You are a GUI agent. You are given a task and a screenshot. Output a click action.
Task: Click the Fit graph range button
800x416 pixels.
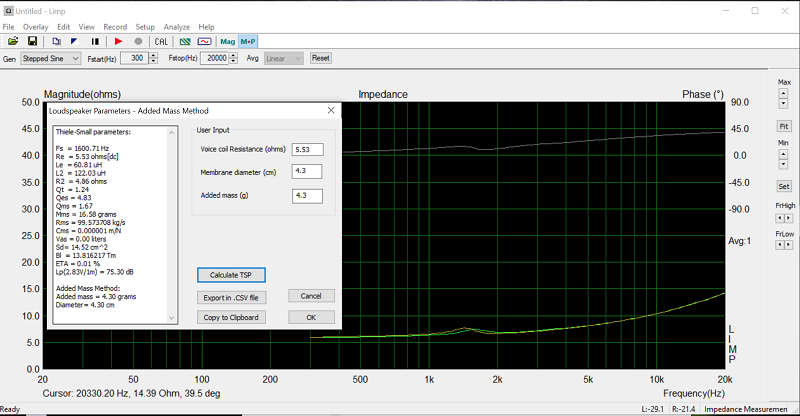pyautogui.click(x=784, y=126)
